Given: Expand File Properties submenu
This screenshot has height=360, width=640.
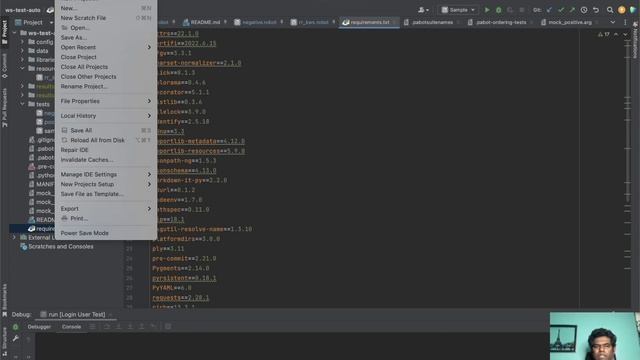Looking at the screenshot, I should click(x=106, y=101).
